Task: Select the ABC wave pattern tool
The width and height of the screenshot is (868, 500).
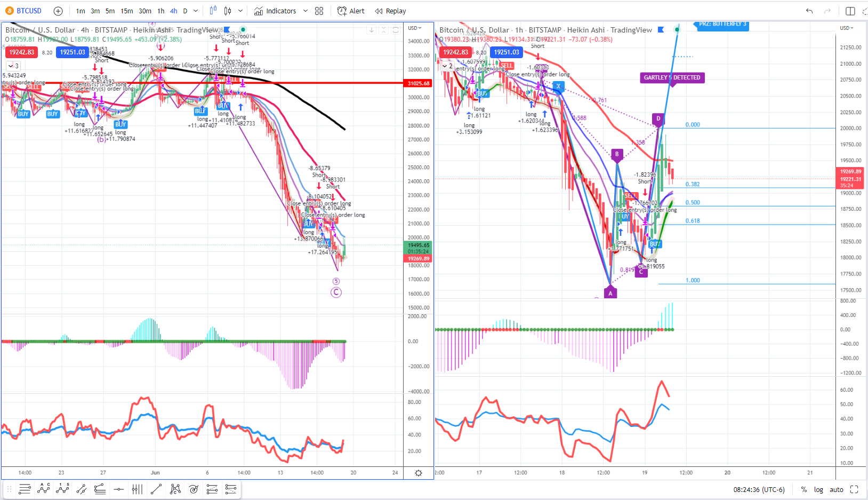Action: click(44, 489)
